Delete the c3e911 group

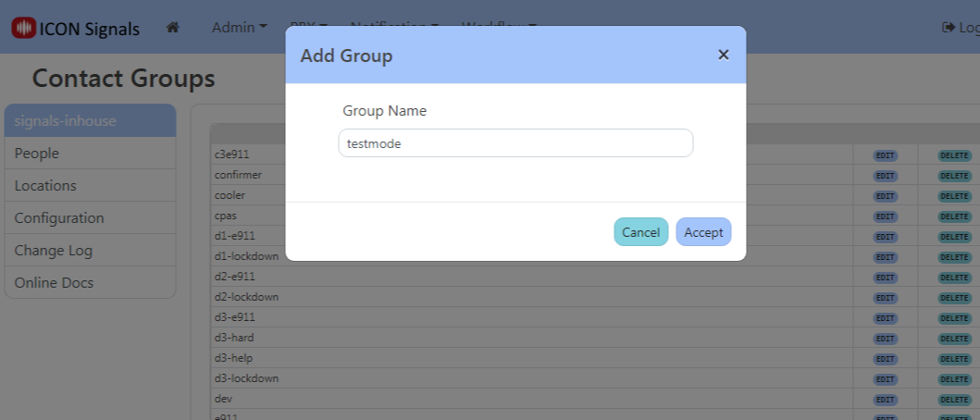point(954,155)
